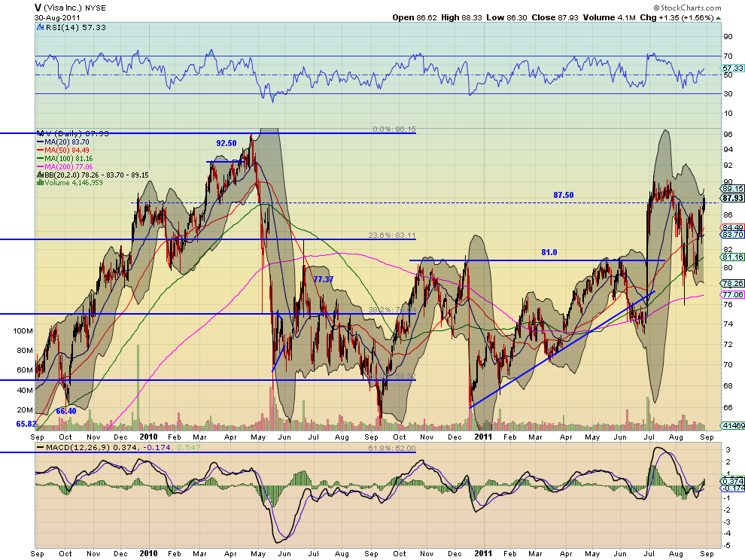This screenshot has height=560, width=745.
Task: Click the chart date '30-Aug-2011'
Action: (x=56, y=17)
